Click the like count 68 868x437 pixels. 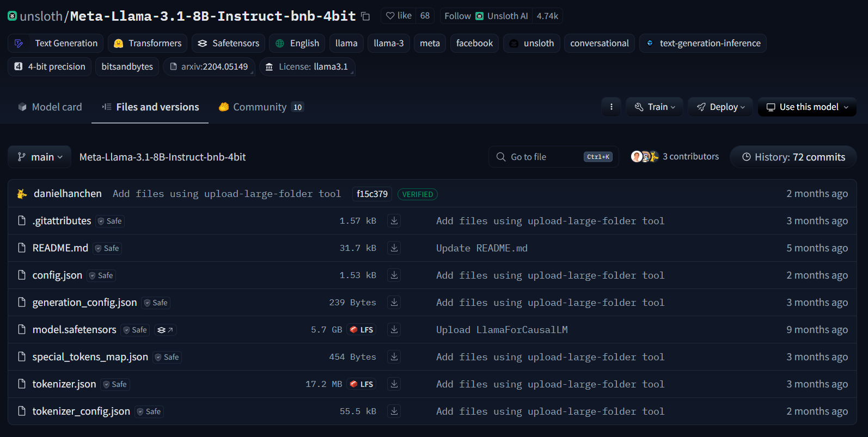[x=425, y=16]
